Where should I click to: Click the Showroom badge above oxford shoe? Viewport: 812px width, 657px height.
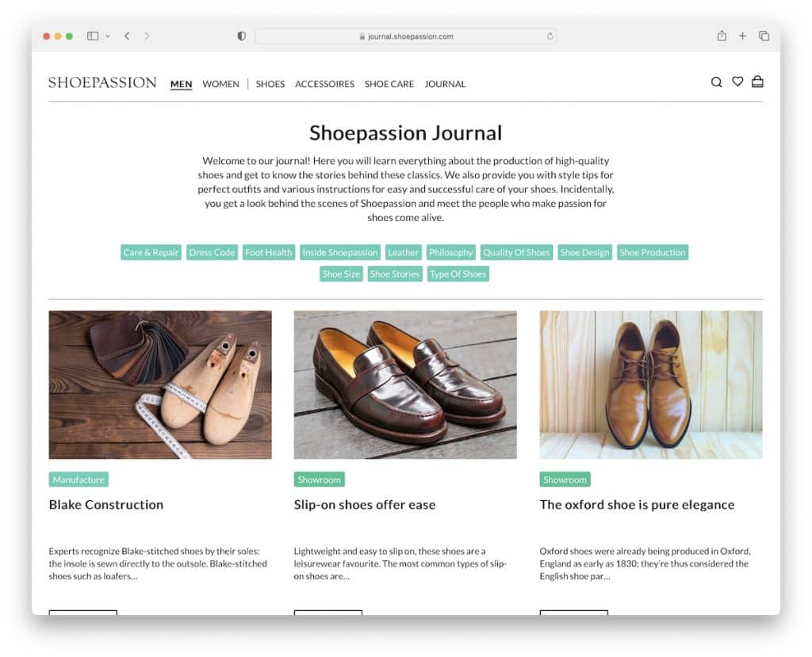[x=565, y=479]
